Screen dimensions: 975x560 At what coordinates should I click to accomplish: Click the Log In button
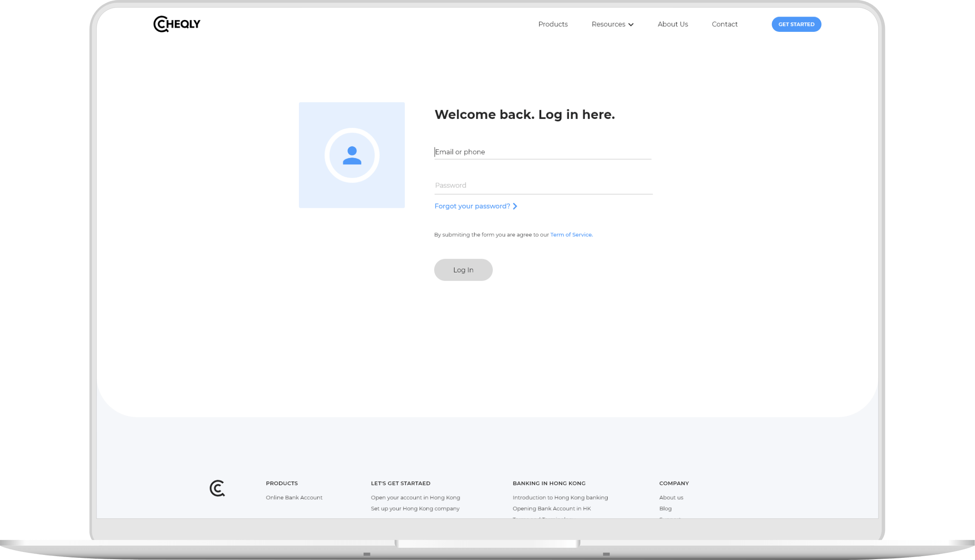(463, 270)
